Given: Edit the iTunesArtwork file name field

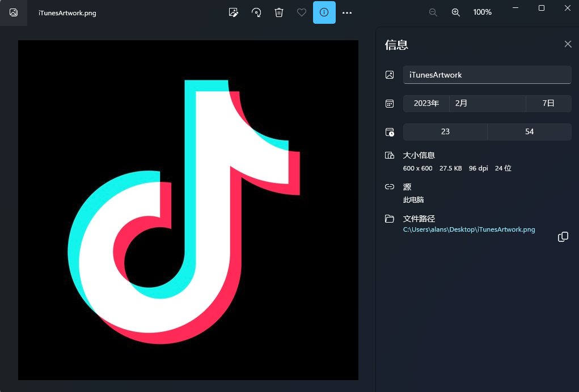Looking at the screenshot, I should coord(487,75).
